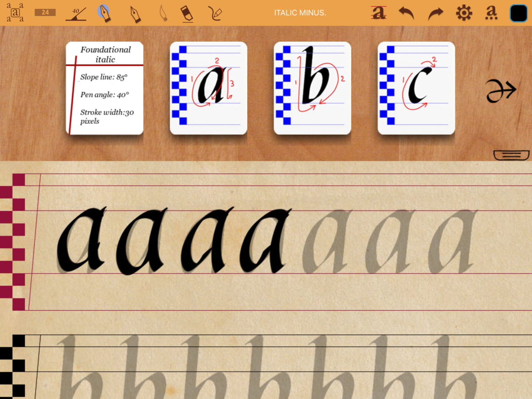Select the highlighted broad nib pen
This screenshot has height=399, width=532.
coord(105,13)
